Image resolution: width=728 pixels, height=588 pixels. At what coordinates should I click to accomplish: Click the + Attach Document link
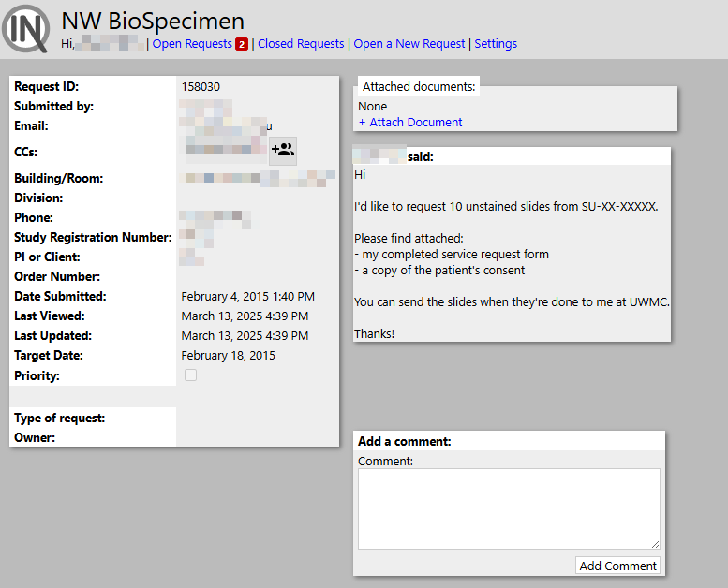(410, 122)
